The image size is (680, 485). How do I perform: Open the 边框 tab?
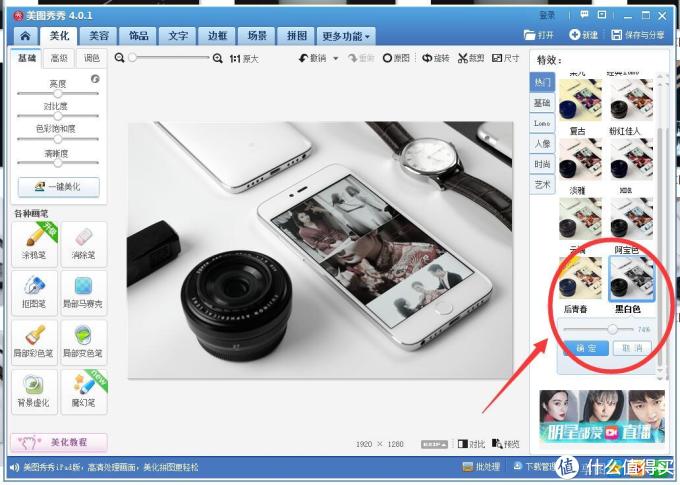(x=217, y=36)
